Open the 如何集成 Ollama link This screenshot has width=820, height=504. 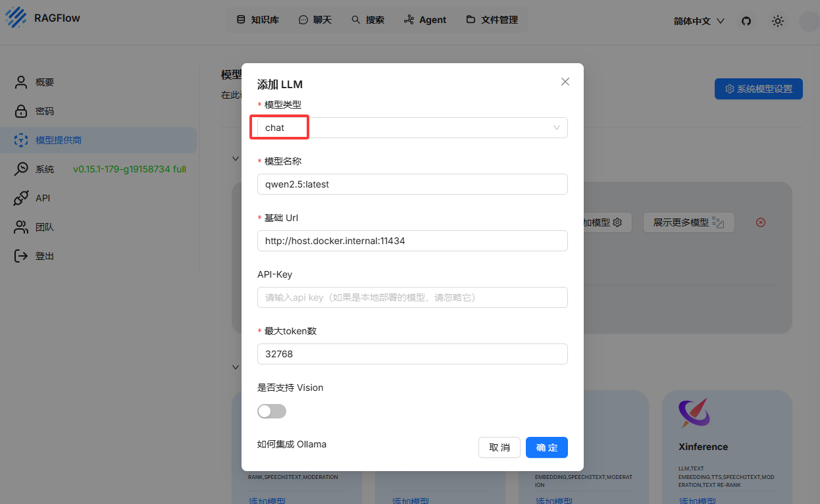[292, 444]
